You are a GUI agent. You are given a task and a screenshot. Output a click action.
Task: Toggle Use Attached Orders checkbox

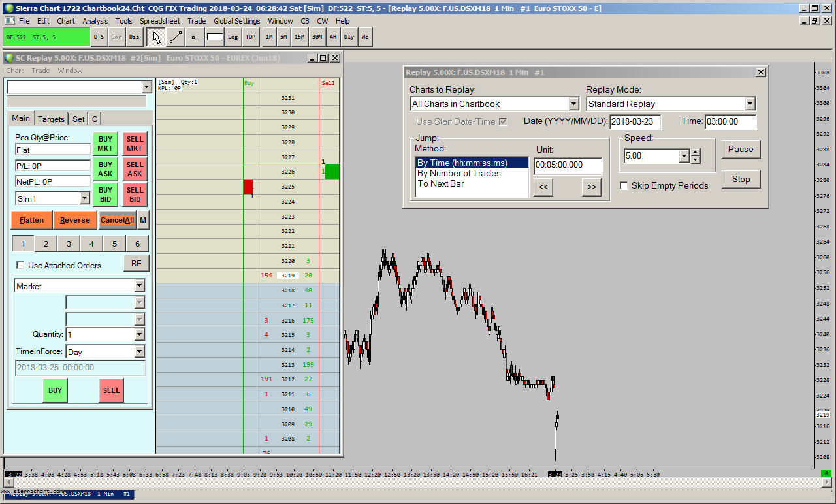pyautogui.click(x=20, y=266)
